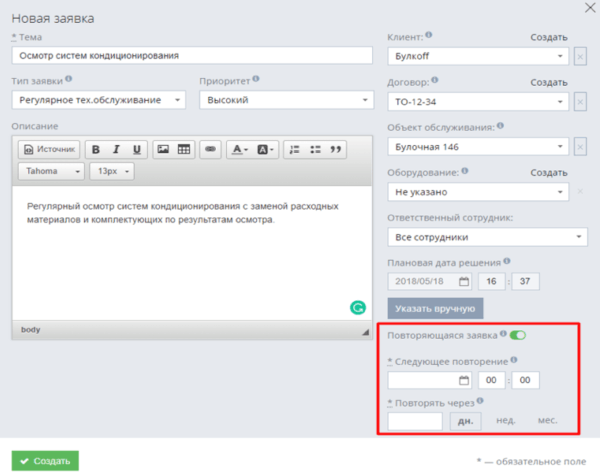The width and height of the screenshot is (600, 476).
Task: Click inside the description text area
Action: pos(192,253)
